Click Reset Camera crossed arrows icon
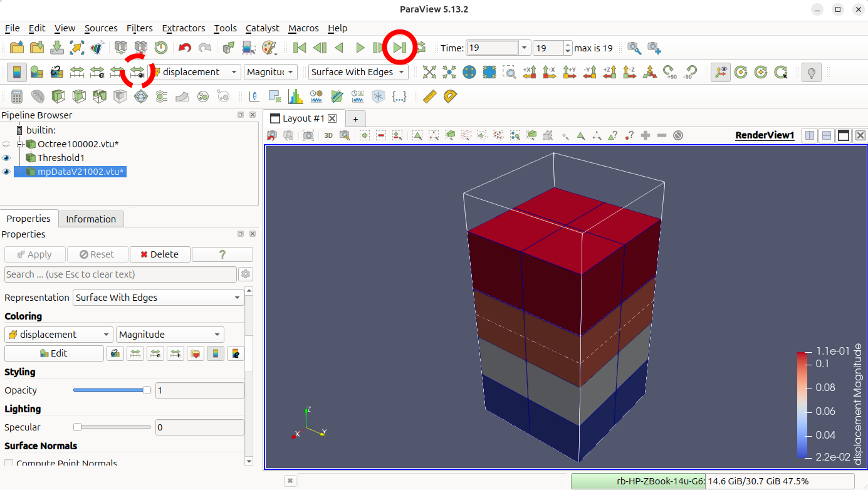The image size is (868, 490). 429,72
